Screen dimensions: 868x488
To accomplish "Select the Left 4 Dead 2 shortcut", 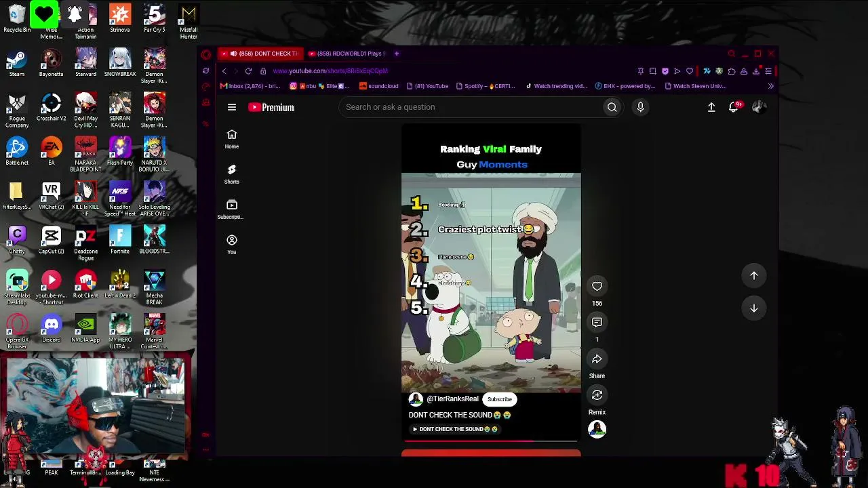I will point(120,285).
